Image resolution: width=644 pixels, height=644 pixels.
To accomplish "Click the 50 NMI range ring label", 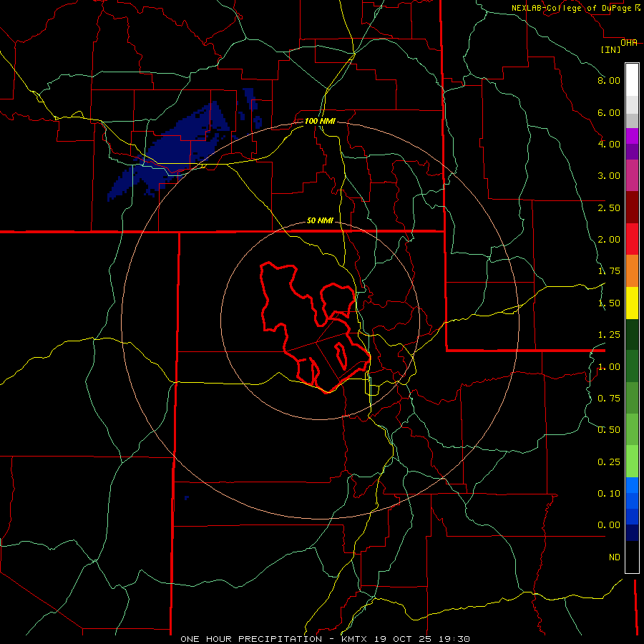I will click(x=320, y=220).
